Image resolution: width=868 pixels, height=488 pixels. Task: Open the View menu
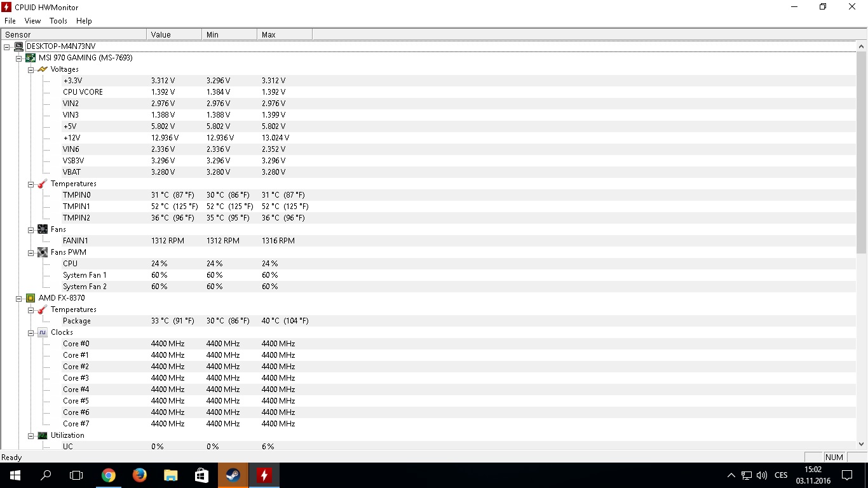coord(32,21)
